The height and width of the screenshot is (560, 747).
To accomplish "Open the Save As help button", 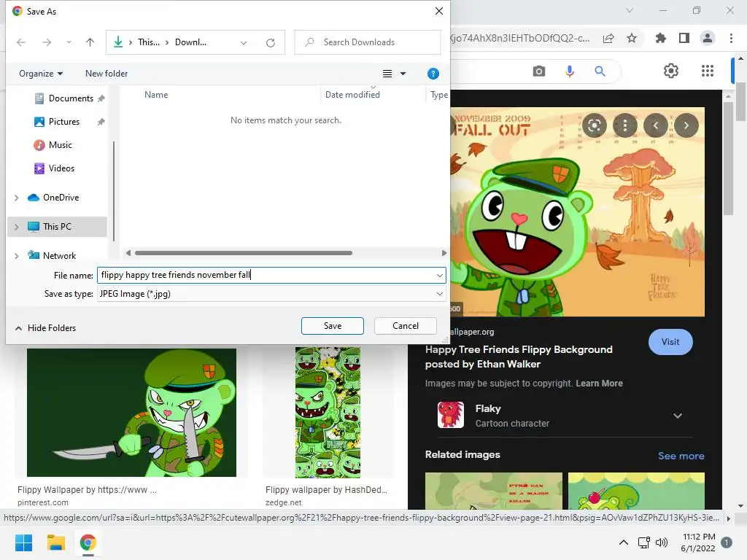I will coord(433,74).
